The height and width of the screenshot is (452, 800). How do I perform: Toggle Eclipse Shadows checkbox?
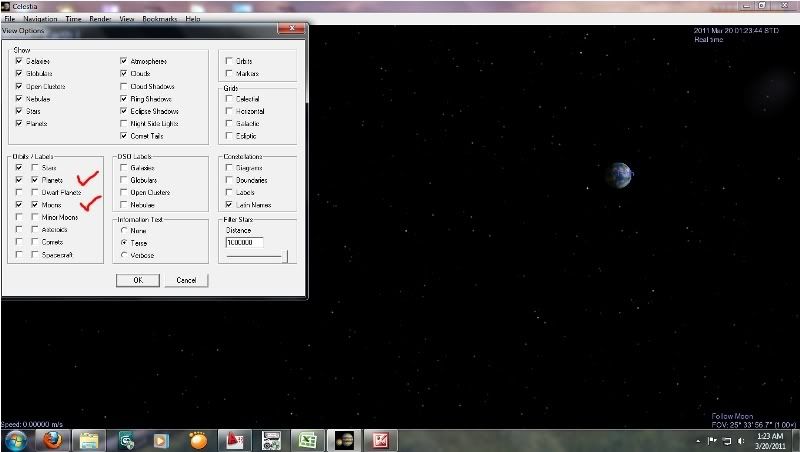tap(123, 111)
